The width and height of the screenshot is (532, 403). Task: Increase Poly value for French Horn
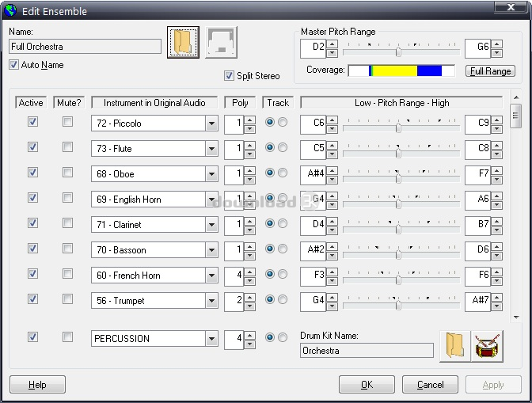pos(249,271)
